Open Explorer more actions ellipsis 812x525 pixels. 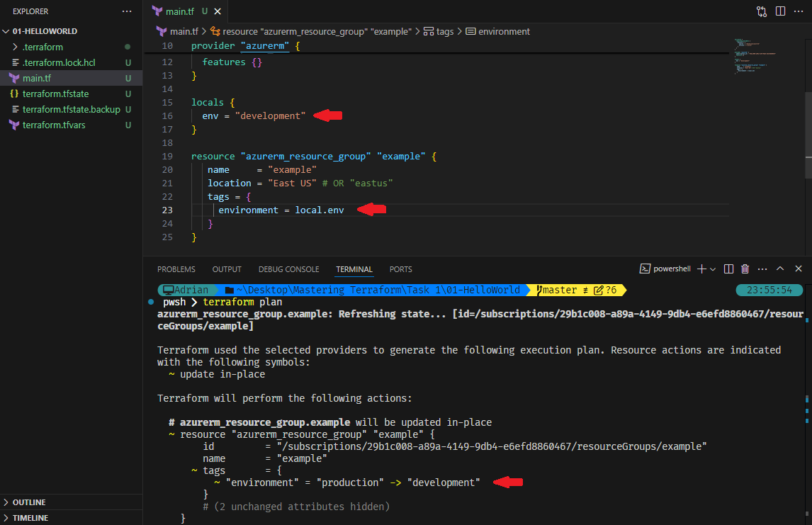click(127, 11)
